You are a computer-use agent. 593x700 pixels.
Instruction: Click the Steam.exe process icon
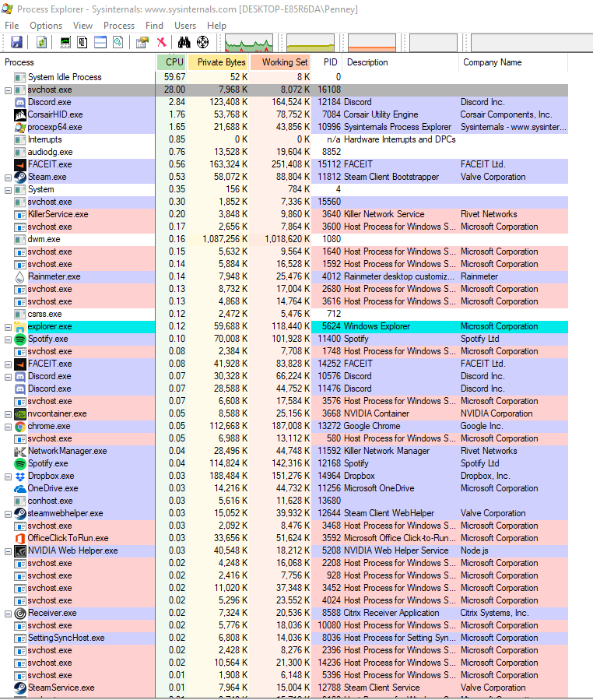[x=20, y=178]
